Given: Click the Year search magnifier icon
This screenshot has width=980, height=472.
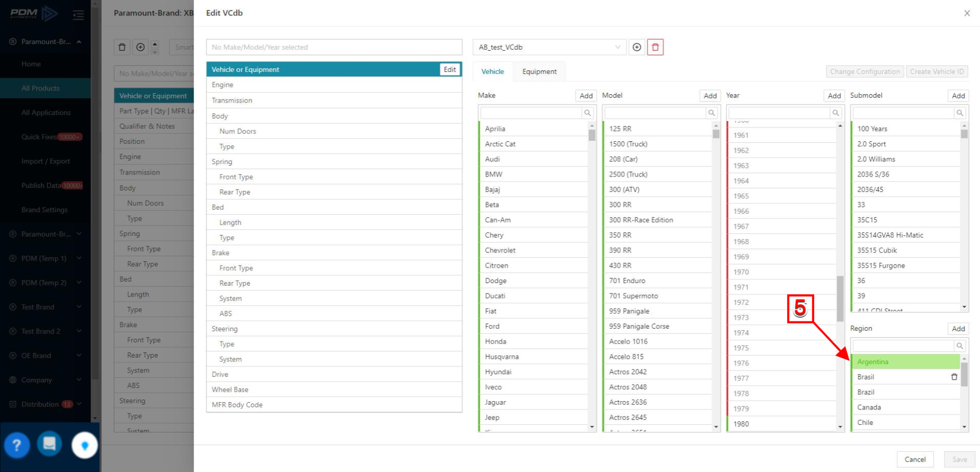Looking at the screenshot, I should tap(835, 113).
